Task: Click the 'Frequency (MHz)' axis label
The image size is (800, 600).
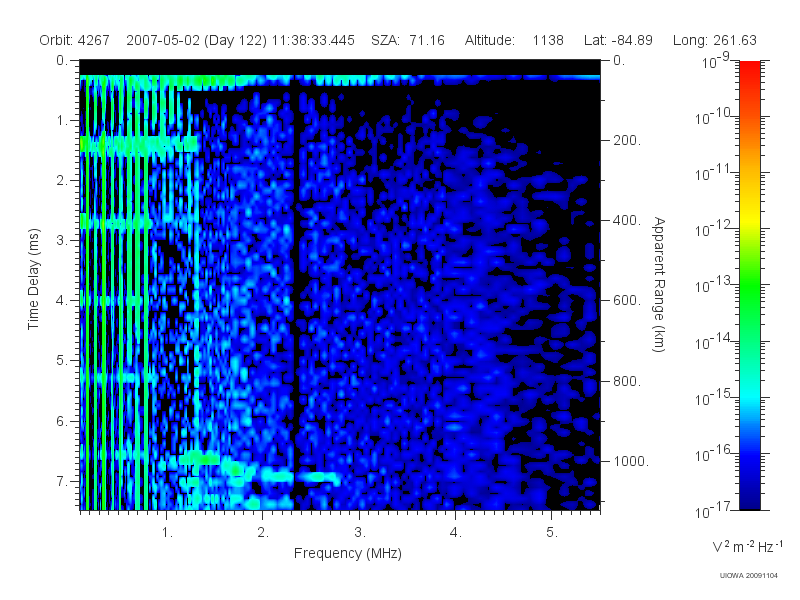Action: point(347,554)
